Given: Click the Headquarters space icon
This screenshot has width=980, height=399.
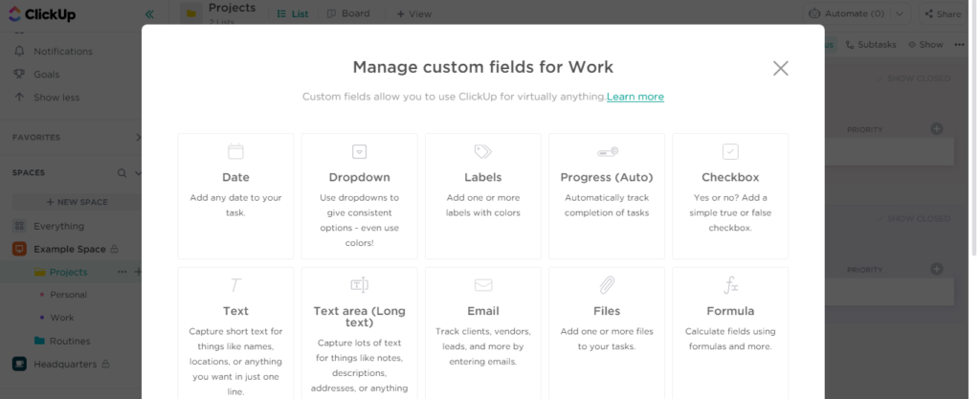Looking at the screenshot, I should click(19, 364).
